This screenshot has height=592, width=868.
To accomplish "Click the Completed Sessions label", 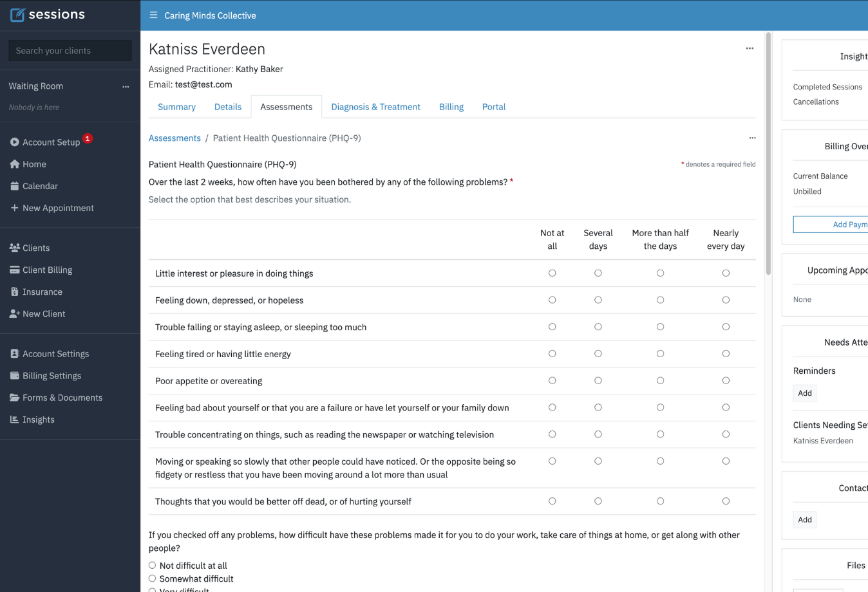I will (827, 87).
